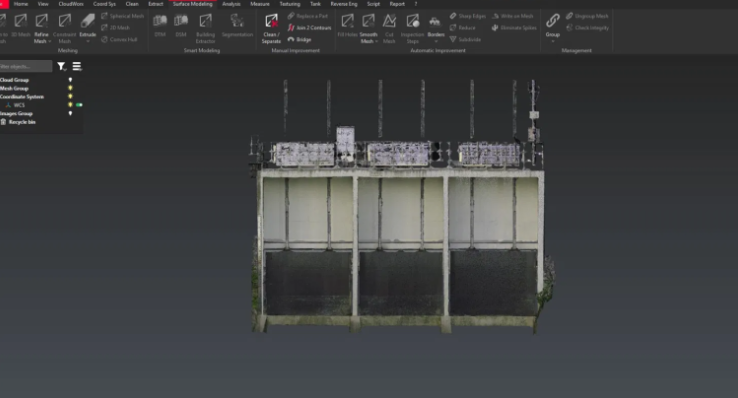This screenshot has width=738, height=398.
Task: Select the WCS coordinate system item
Action: pyautogui.click(x=19, y=105)
